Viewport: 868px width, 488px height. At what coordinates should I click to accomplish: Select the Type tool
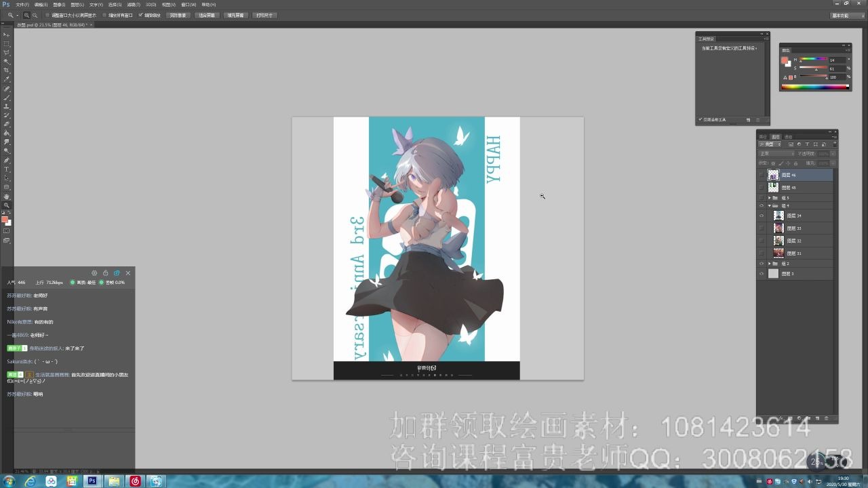(x=7, y=169)
